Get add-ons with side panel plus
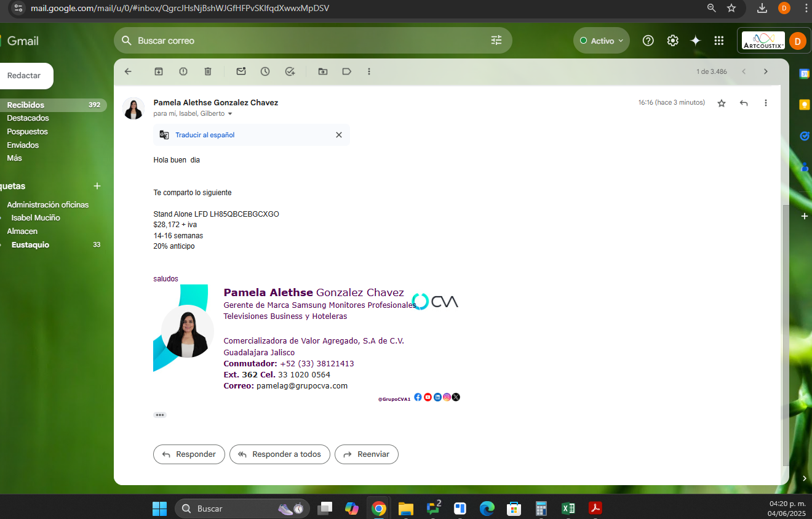The image size is (812, 519). [x=804, y=217]
